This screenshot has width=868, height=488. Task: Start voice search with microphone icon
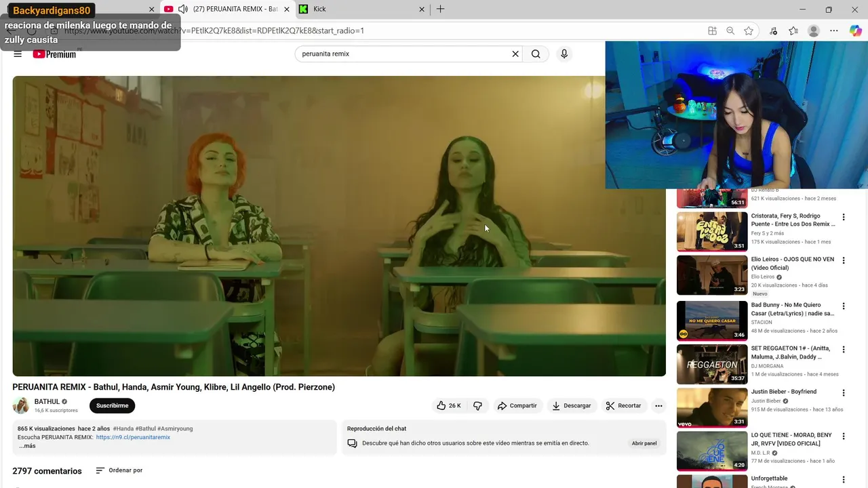click(564, 54)
